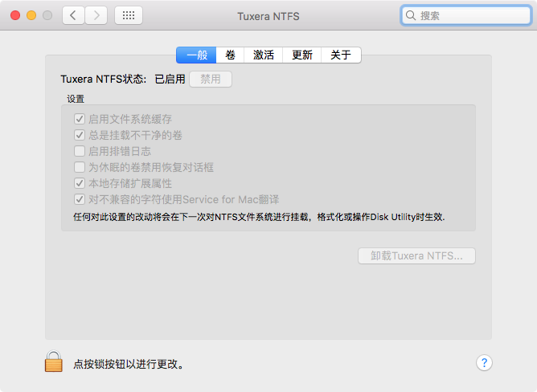Viewport: 537px width, 392px height.
Task: Switch to the 更新 tab
Action: pos(302,55)
